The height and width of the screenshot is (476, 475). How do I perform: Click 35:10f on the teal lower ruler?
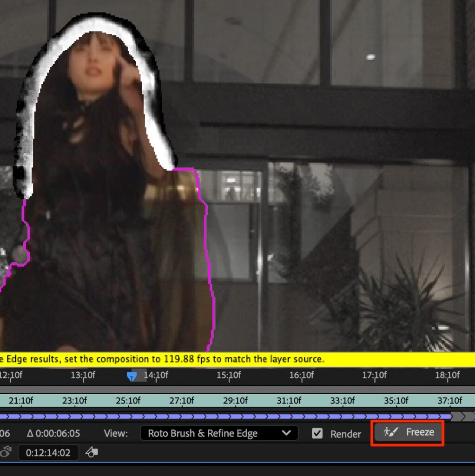[396, 401]
